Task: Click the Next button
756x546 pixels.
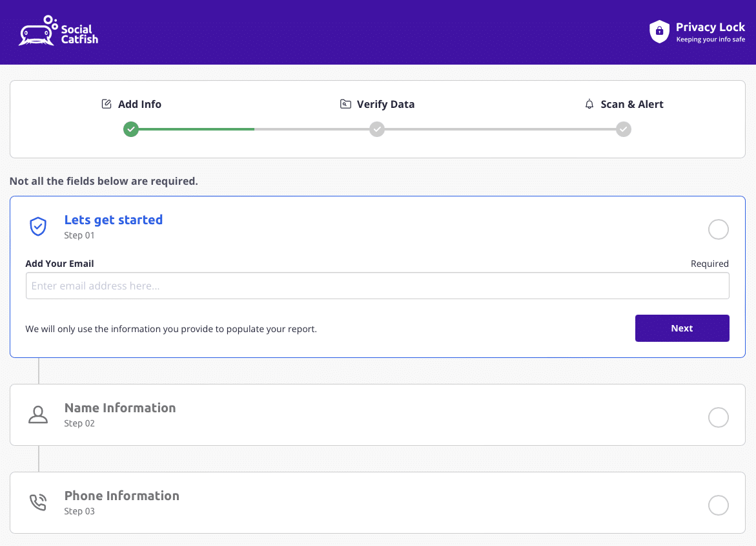Action: 682,328
